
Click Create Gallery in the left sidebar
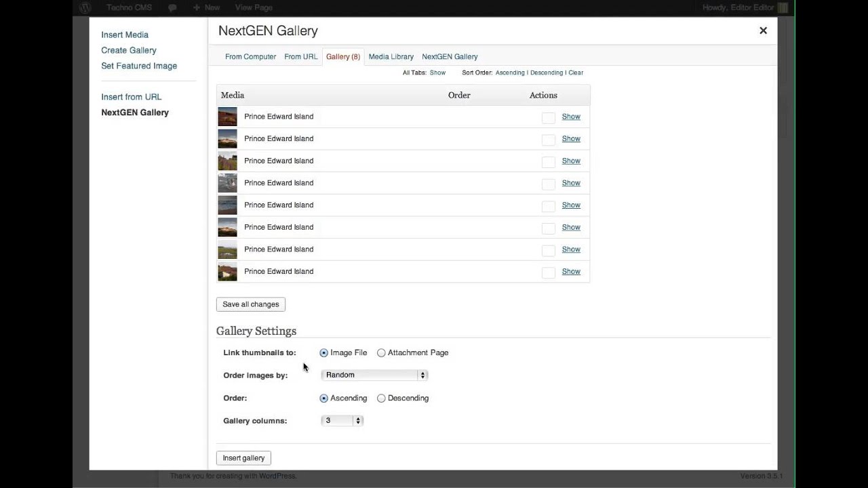coord(129,50)
